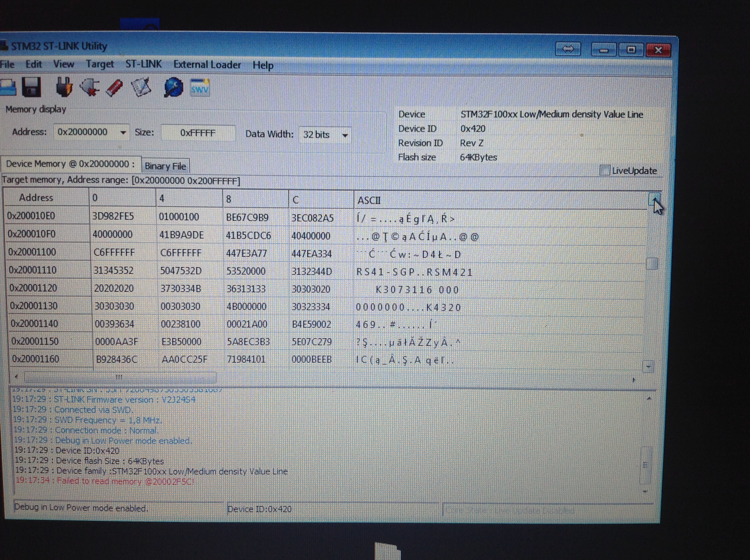Click cell value 41B9A9DE
Screen dimensions: 750x560
tap(181, 235)
